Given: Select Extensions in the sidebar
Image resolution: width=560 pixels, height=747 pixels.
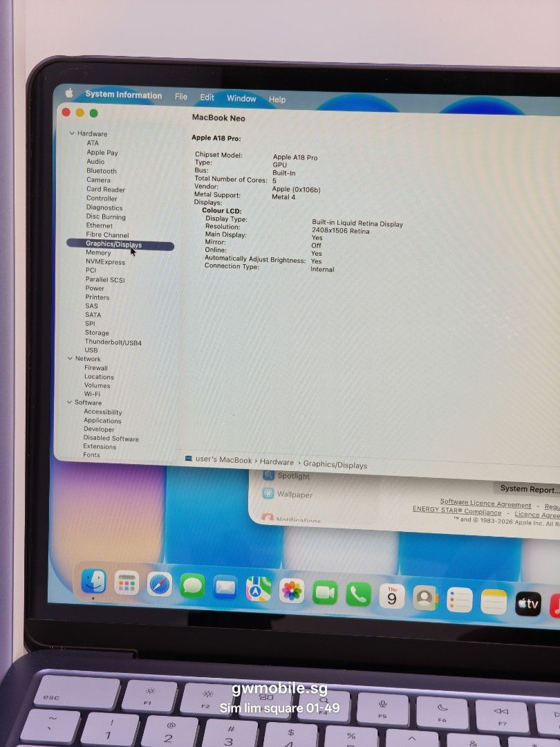Looking at the screenshot, I should [100, 446].
